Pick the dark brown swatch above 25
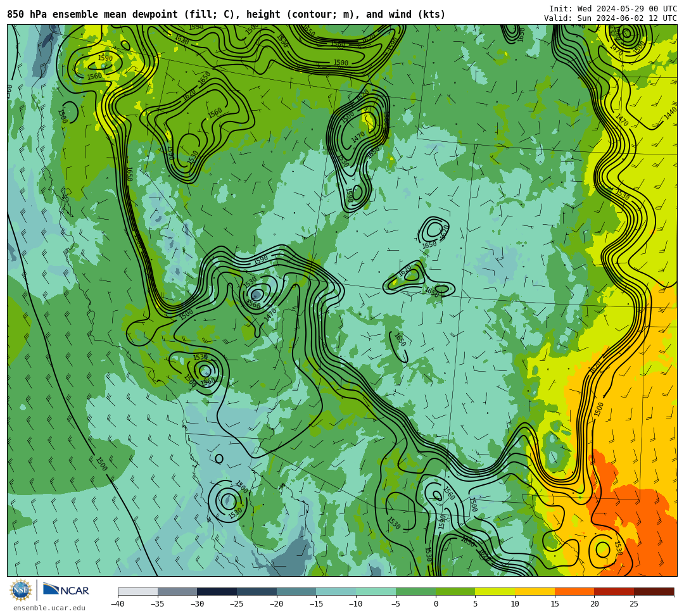This screenshot has width=684, height=616. (654, 591)
